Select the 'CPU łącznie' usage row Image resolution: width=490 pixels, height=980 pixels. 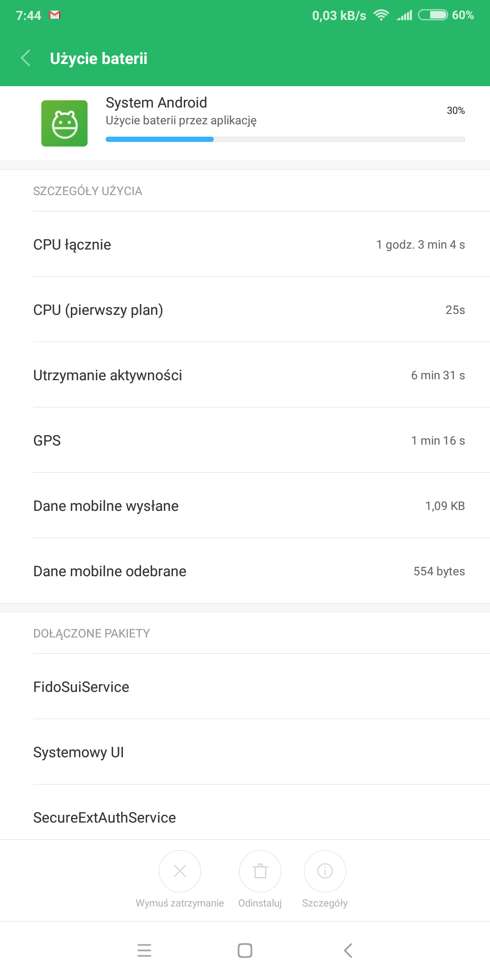(245, 245)
